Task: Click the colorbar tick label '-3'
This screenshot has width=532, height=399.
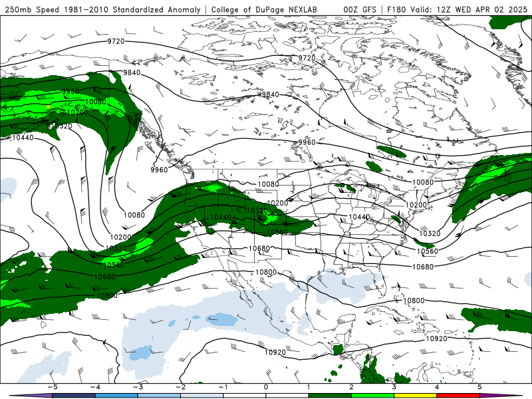Action: click(x=138, y=387)
